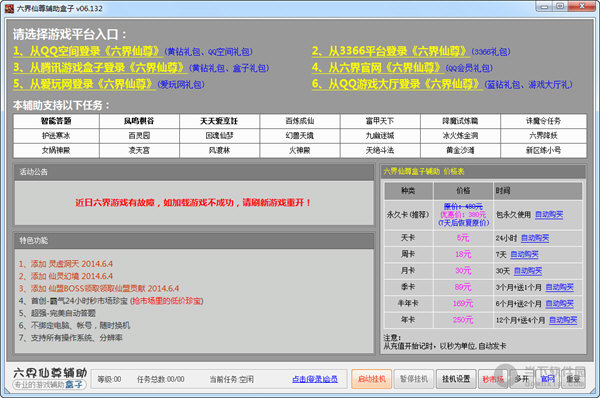The height and width of the screenshot is (398, 600).
Task: Select the 降魔试炼篇 task cell
Action: pyautogui.click(x=460, y=121)
